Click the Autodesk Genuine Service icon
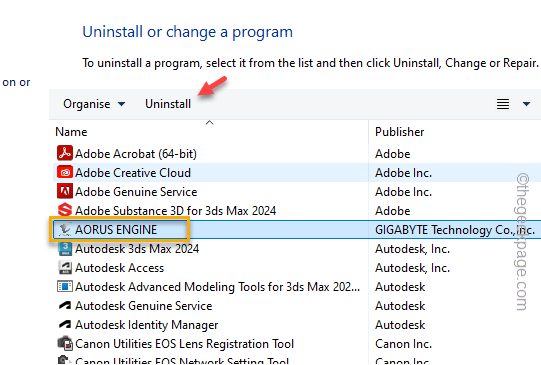Viewport: 541px width, 365px height. coord(65,305)
